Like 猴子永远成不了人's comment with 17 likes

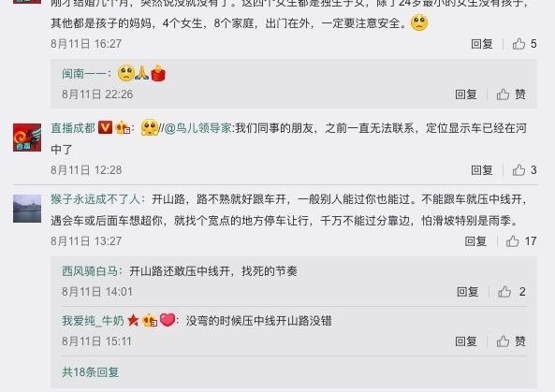pos(521,241)
